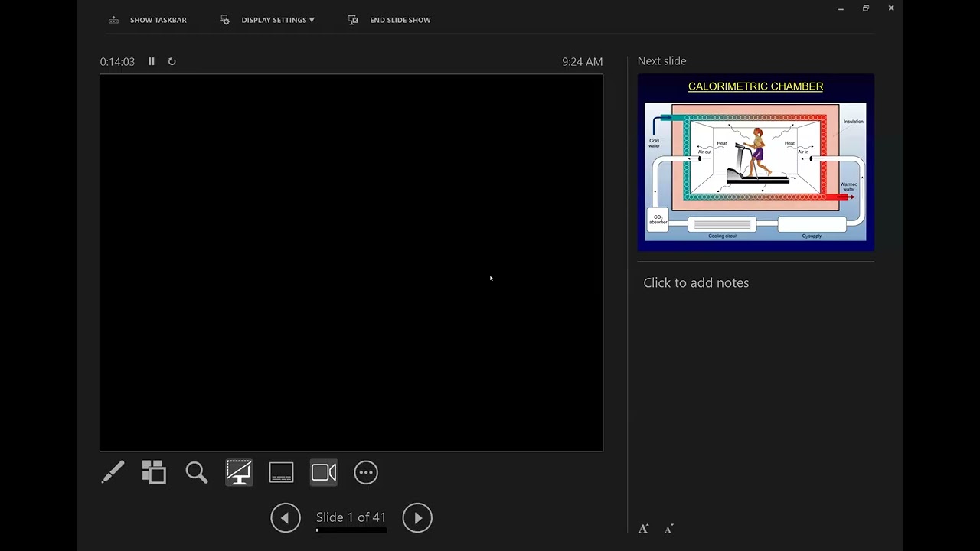Advance to the next slide
The image size is (980, 551).
click(417, 518)
